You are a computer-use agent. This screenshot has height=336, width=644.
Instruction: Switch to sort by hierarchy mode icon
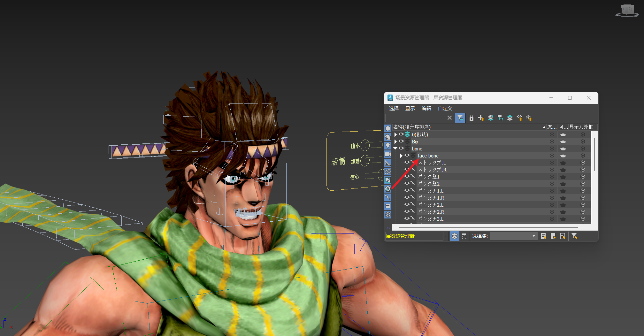point(464,236)
